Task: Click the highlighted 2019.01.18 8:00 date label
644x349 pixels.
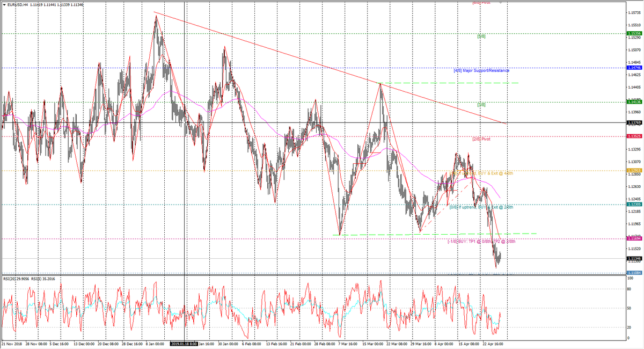Action: [x=184, y=343]
